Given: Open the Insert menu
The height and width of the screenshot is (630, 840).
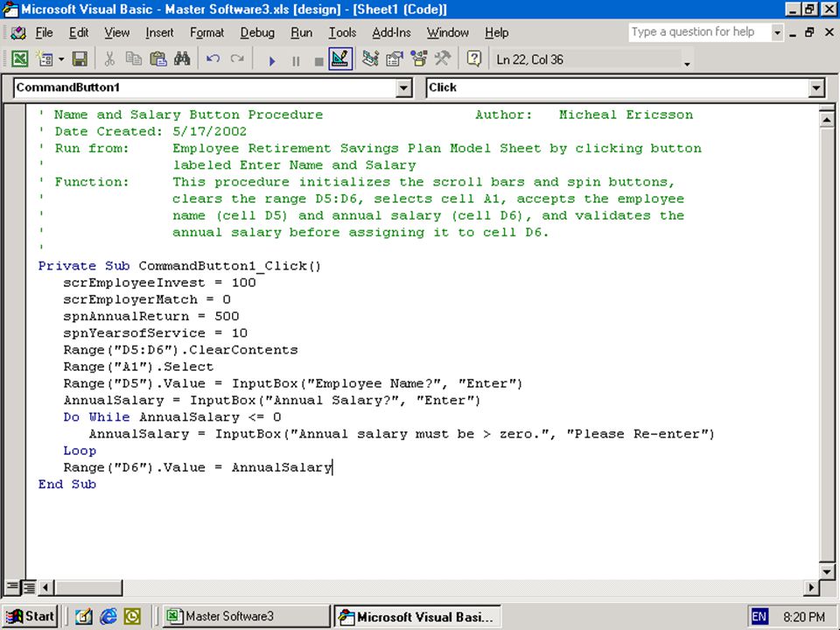Looking at the screenshot, I should [x=159, y=32].
